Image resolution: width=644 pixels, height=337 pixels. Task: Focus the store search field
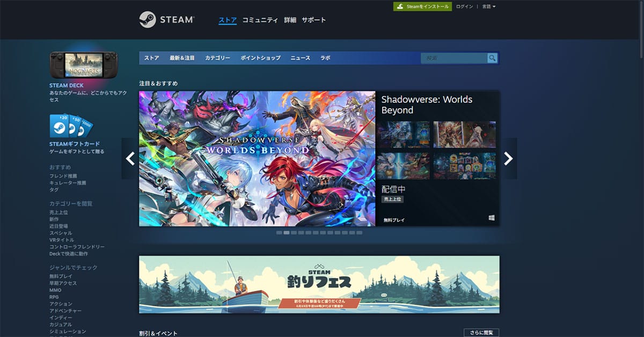454,58
